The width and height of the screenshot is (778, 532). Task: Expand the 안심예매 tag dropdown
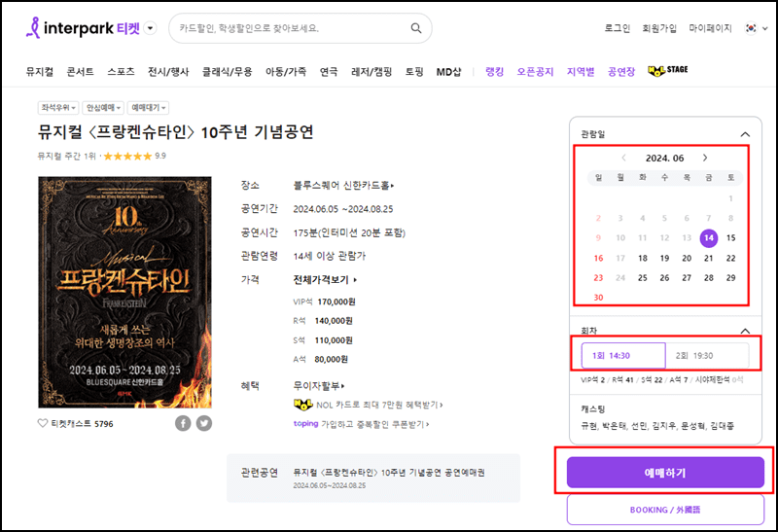pyautogui.click(x=103, y=108)
